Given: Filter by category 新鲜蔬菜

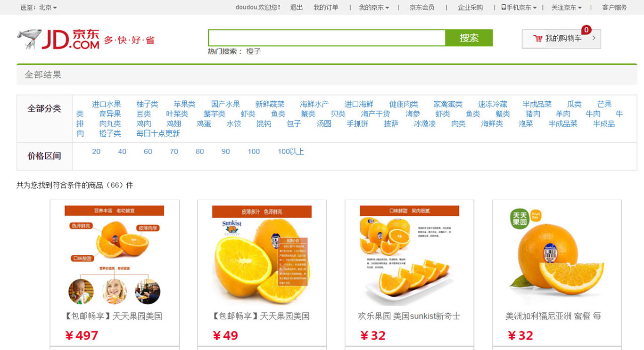Looking at the screenshot, I should 270,104.
